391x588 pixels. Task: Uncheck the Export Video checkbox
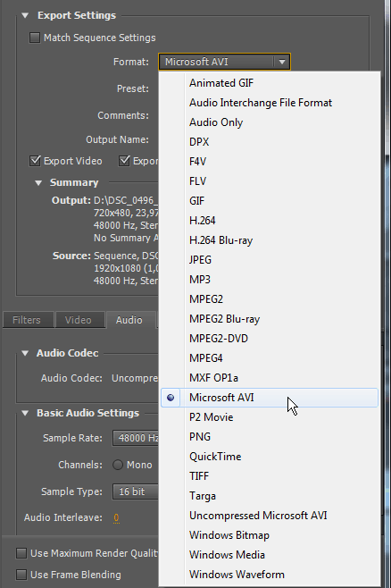pyautogui.click(x=35, y=161)
